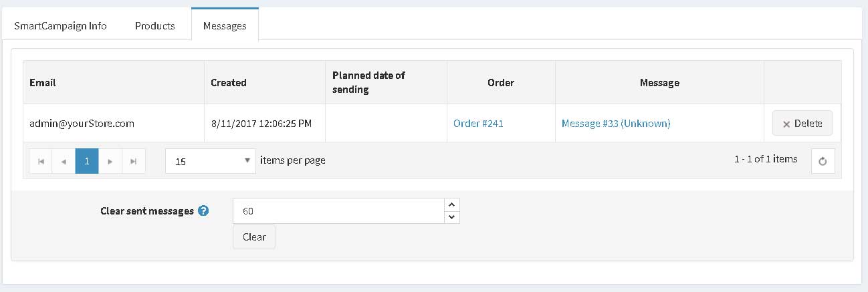Image resolution: width=868 pixels, height=292 pixels.
Task: Go to last page pager icon
Action: coord(134,161)
